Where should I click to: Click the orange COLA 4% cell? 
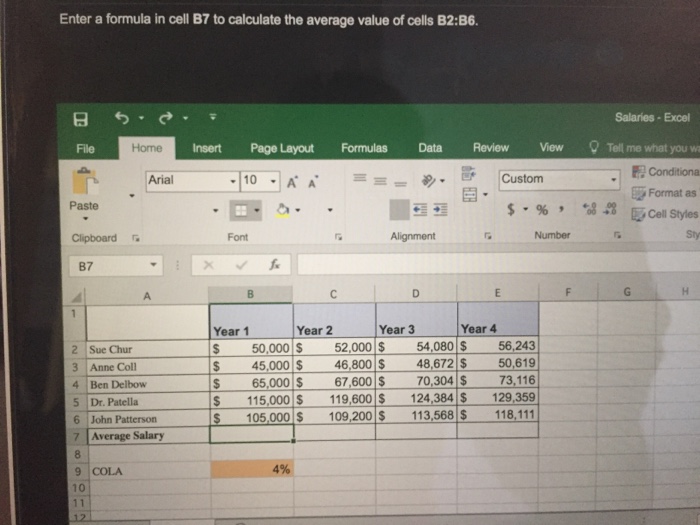[252, 470]
